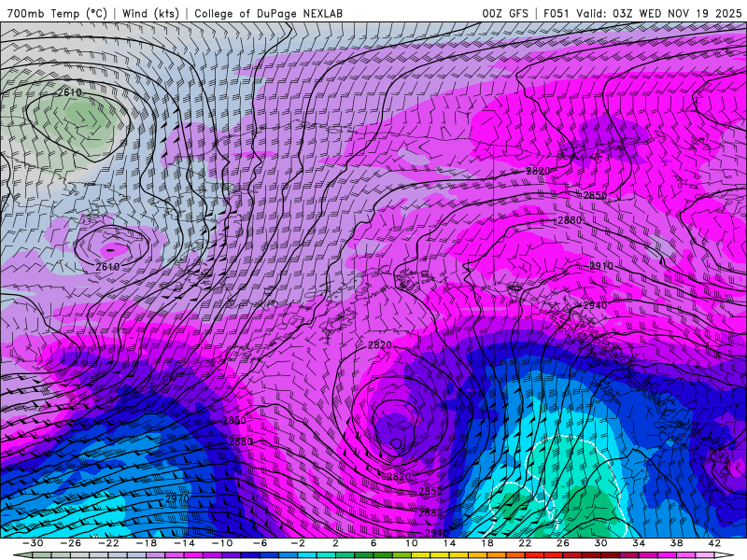Click the right arrow end of the color bar
This screenshot has height=560, width=747.
pyautogui.click(x=724, y=555)
